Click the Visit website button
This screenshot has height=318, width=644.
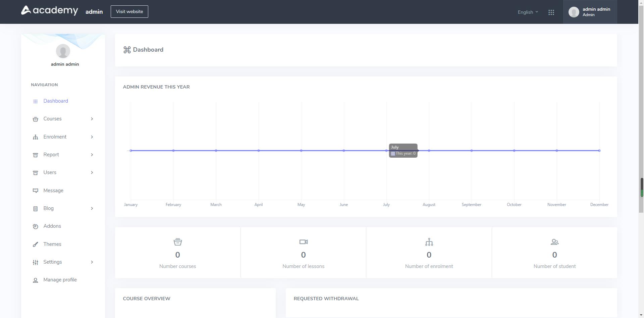click(x=129, y=11)
